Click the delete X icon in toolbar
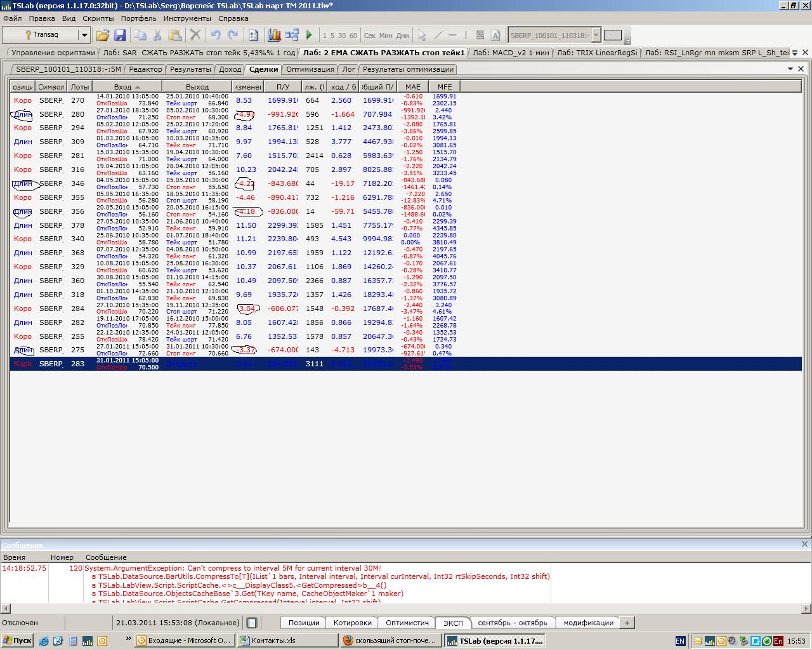Screen dimensions: 812x650 [195, 36]
